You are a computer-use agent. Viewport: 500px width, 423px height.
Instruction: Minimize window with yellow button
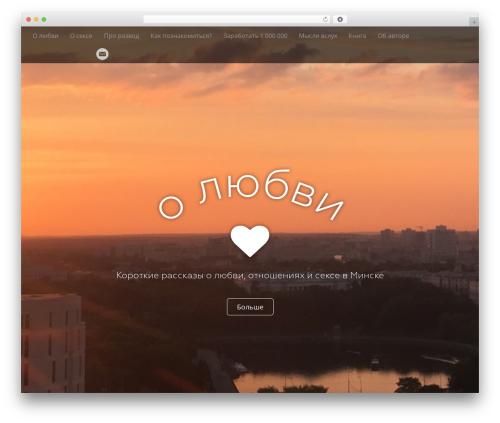point(36,19)
